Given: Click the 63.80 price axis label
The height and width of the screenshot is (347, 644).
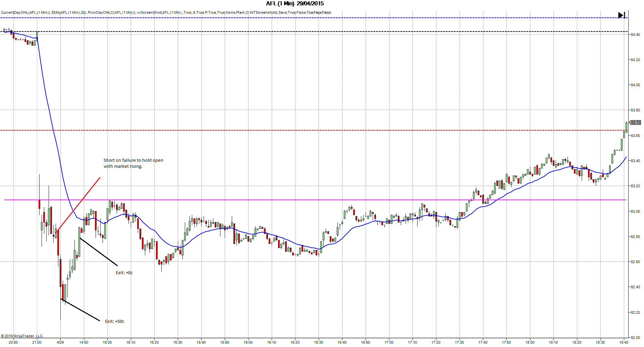Looking at the screenshot, I should (x=635, y=110).
